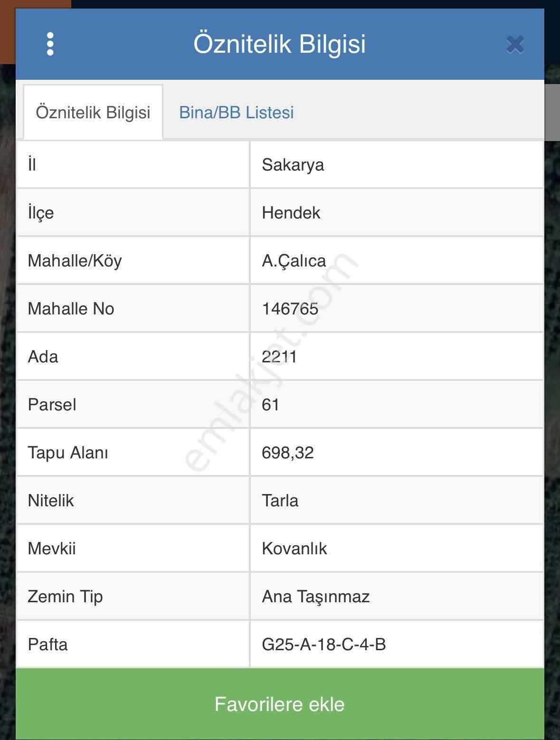Click the Öznitelik Bilgisi header title
The height and width of the screenshot is (740, 560).
(x=279, y=44)
